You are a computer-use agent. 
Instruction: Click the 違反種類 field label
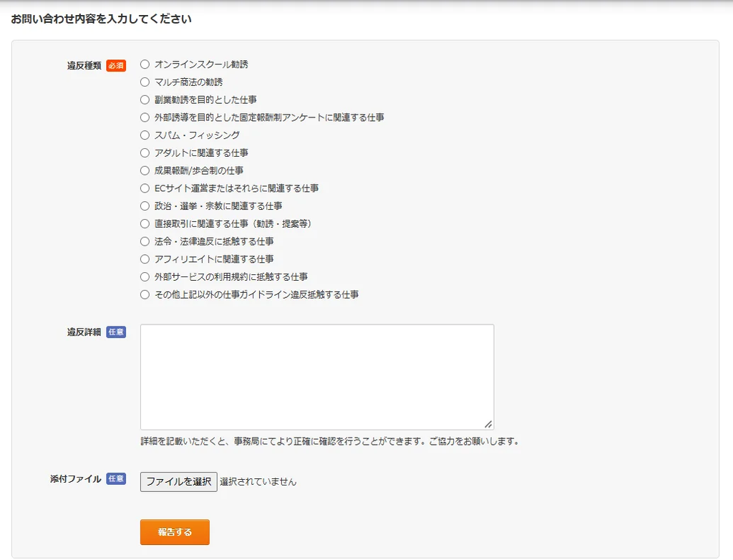pos(84,65)
